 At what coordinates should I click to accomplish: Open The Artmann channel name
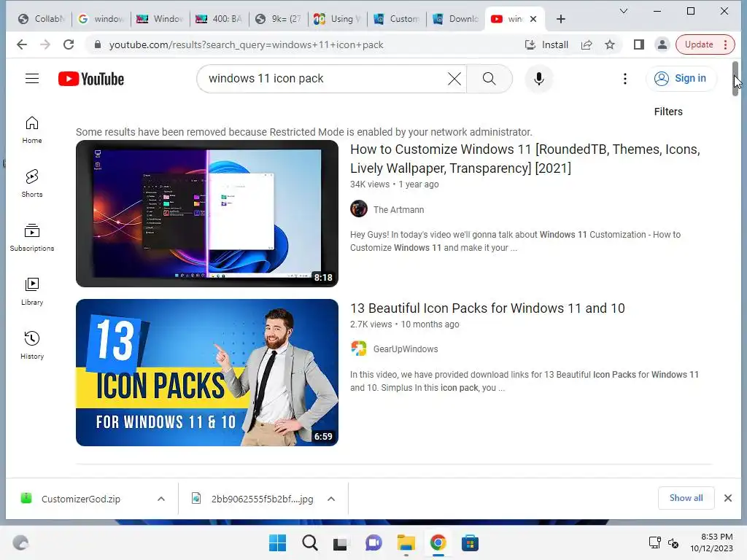point(399,209)
